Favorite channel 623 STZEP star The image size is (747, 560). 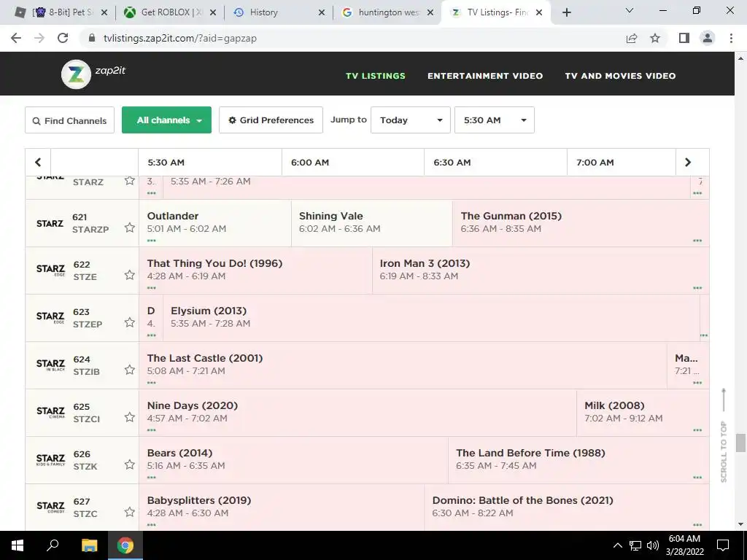(130, 322)
